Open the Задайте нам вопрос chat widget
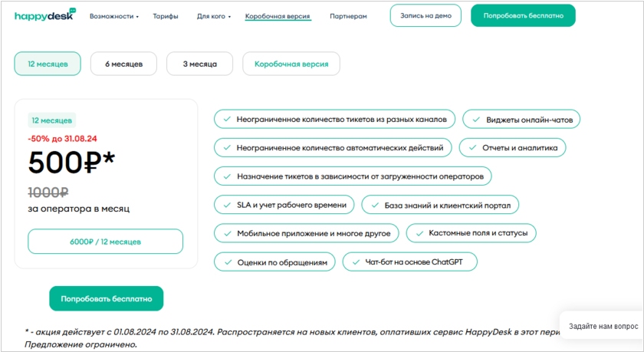 tap(603, 326)
